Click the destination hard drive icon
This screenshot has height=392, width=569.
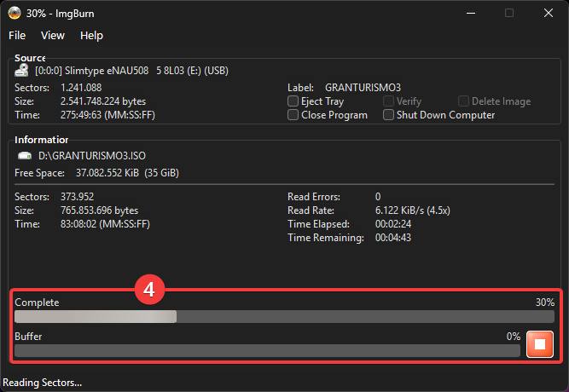[x=25, y=156]
